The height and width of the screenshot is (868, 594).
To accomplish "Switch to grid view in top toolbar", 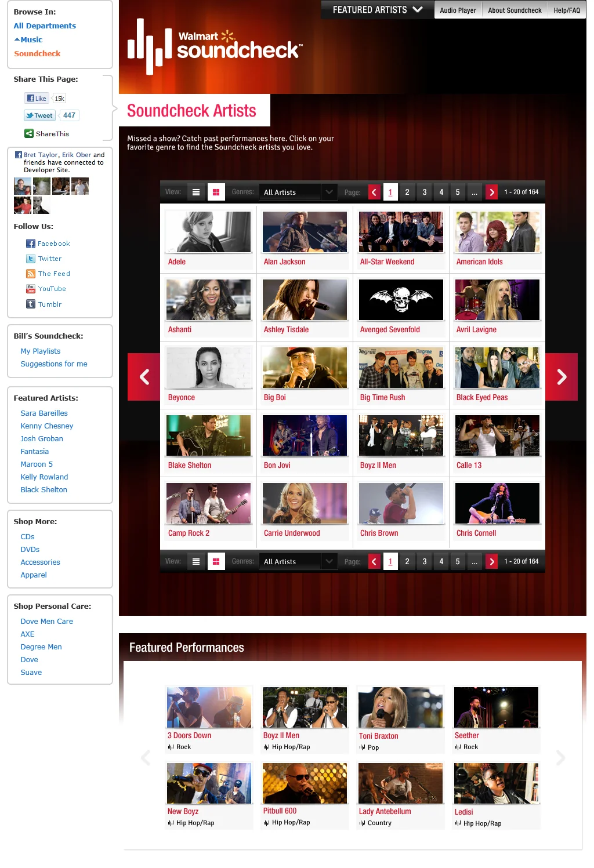I will click(216, 192).
